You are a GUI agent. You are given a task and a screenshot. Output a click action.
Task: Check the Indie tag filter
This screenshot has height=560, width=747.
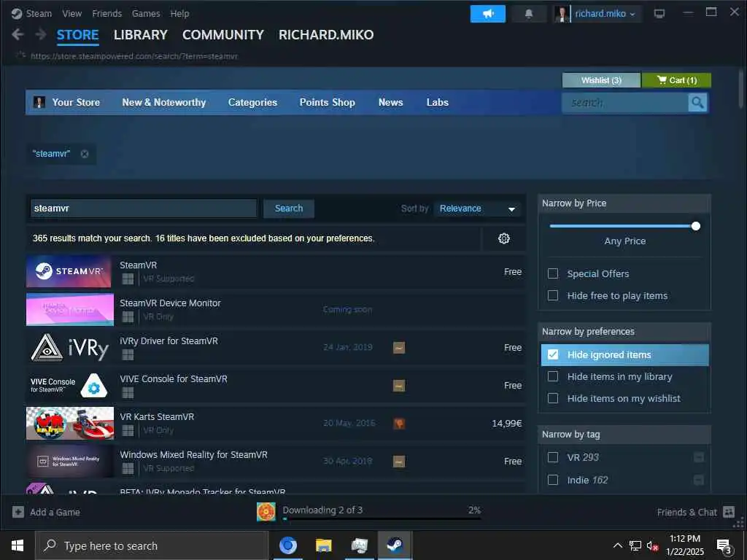[553, 480]
